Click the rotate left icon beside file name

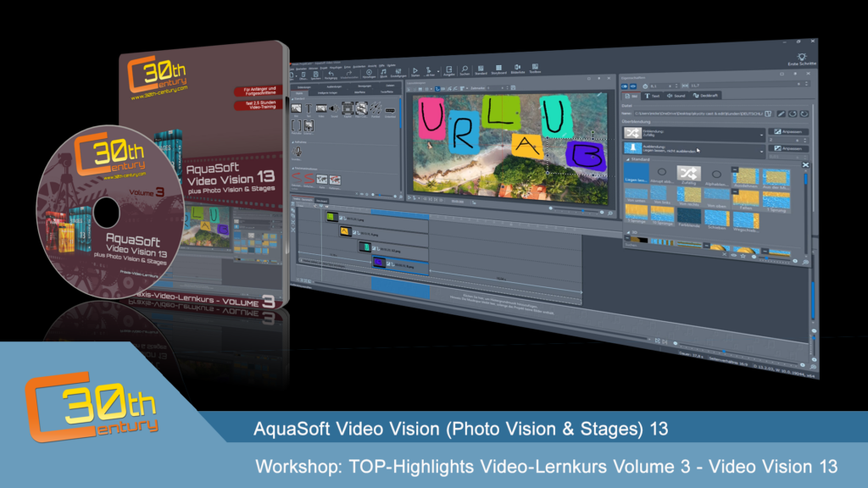(793, 114)
